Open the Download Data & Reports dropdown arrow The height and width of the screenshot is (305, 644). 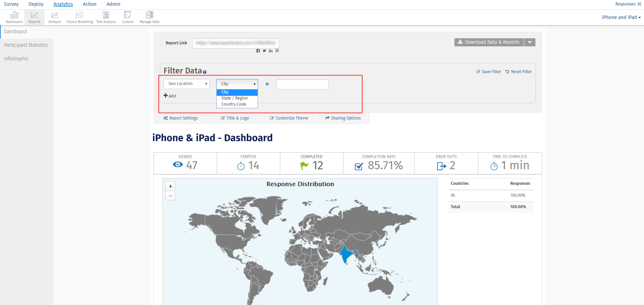tap(529, 42)
